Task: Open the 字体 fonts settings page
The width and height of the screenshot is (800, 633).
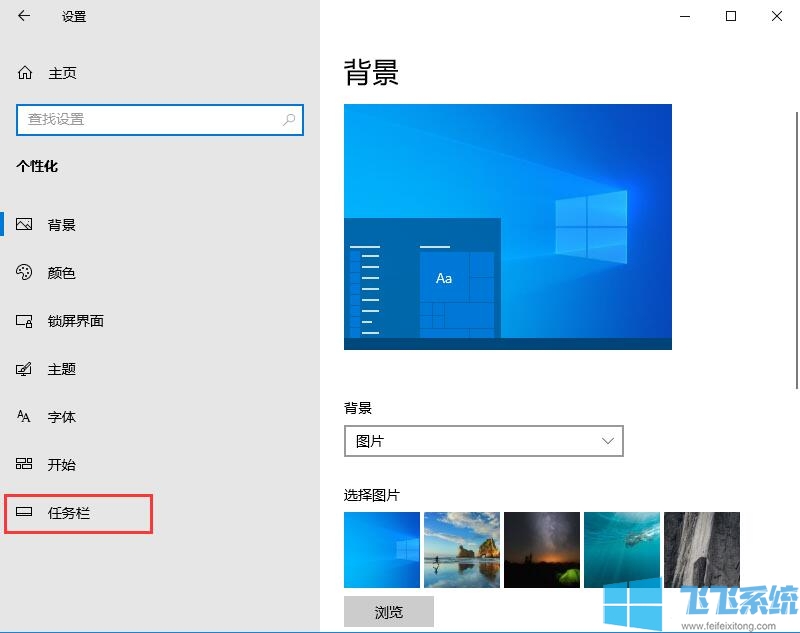Action: click(60, 417)
